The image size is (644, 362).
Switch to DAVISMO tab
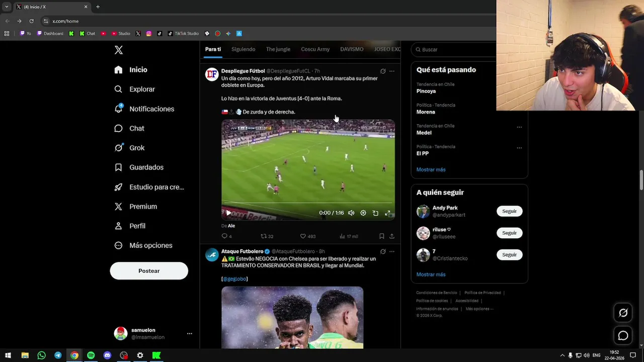(352, 49)
